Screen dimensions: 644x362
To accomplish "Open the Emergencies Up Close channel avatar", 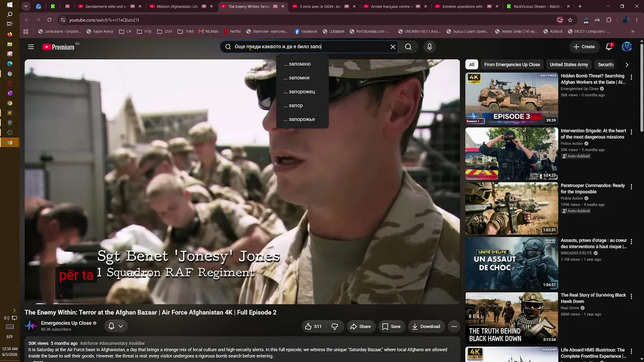I will (31, 326).
